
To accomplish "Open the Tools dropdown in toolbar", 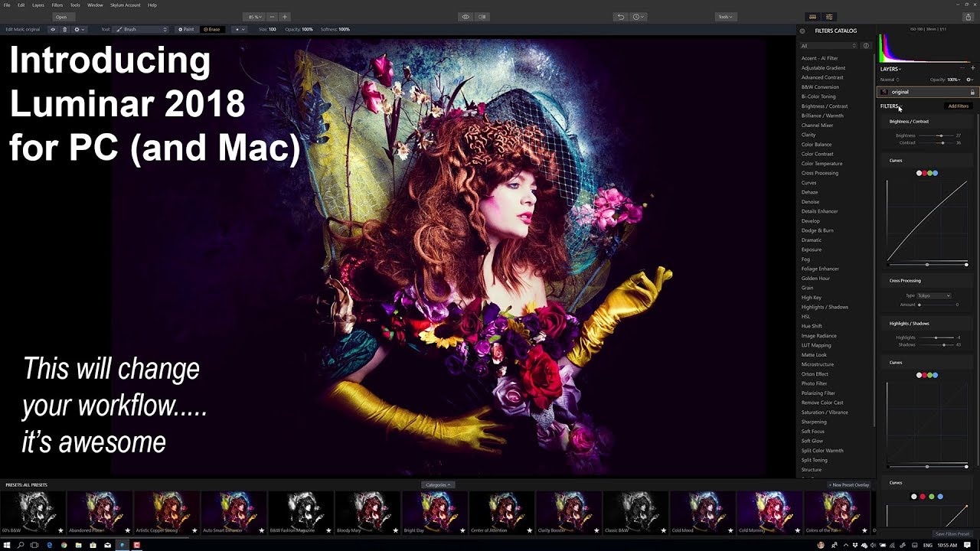I will tap(724, 17).
